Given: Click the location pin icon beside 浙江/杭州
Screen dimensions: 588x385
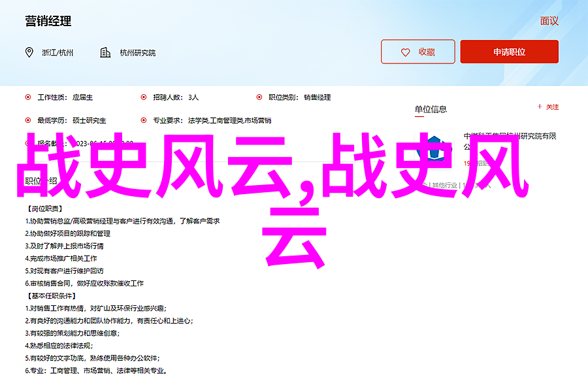Looking at the screenshot, I should (x=29, y=52).
